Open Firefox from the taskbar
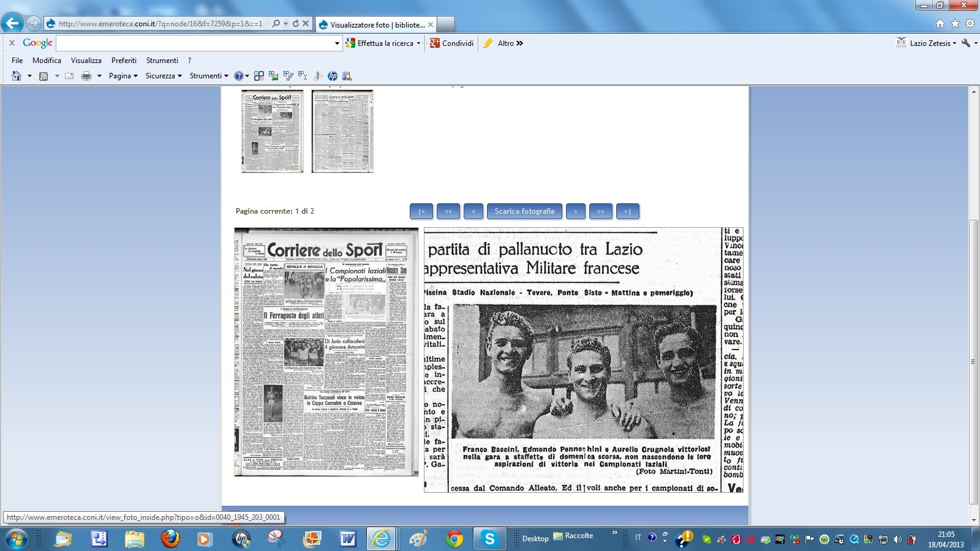The image size is (980, 551). 170,539
